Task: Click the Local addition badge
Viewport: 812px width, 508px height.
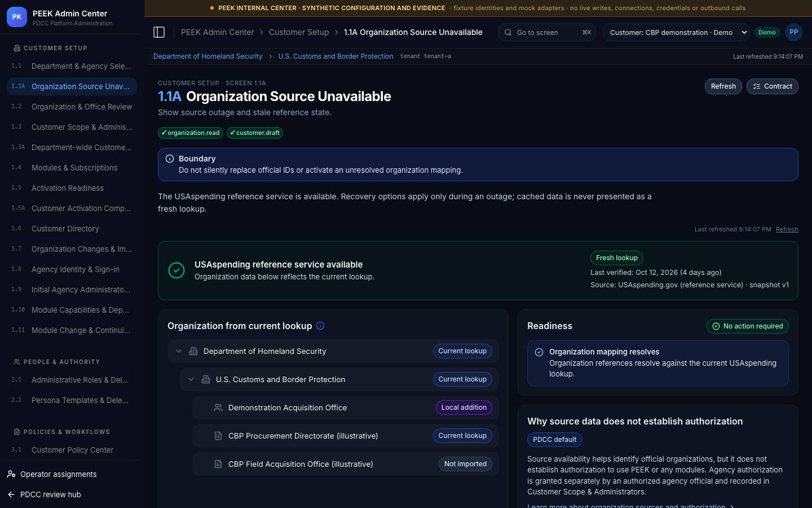Action: 464,408
